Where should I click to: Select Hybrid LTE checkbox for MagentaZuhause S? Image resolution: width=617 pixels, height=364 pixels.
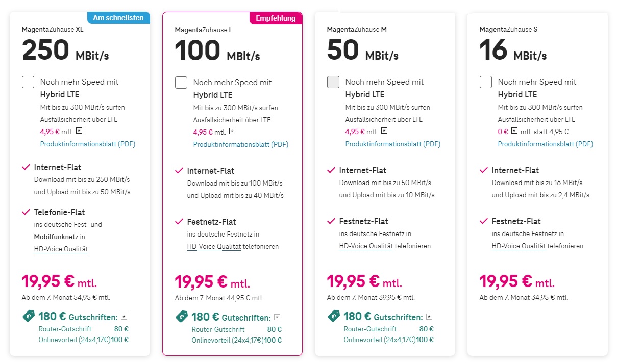click(x=486, y=82)
